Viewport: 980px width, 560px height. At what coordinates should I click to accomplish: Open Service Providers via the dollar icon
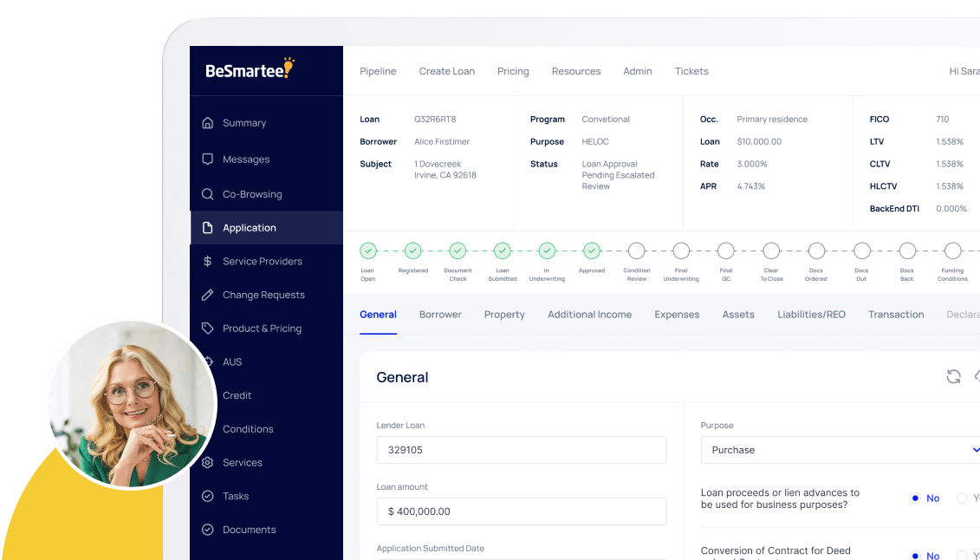click(x=207, y=261)
